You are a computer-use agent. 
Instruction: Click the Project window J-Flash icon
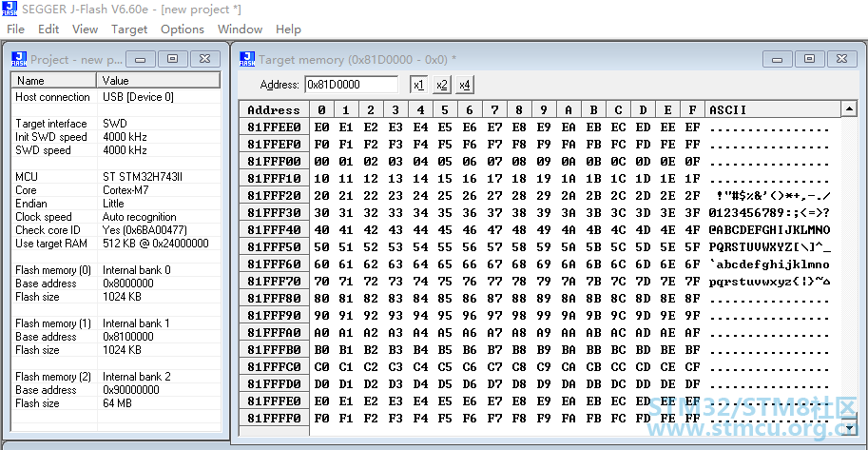tap(19, 59)
